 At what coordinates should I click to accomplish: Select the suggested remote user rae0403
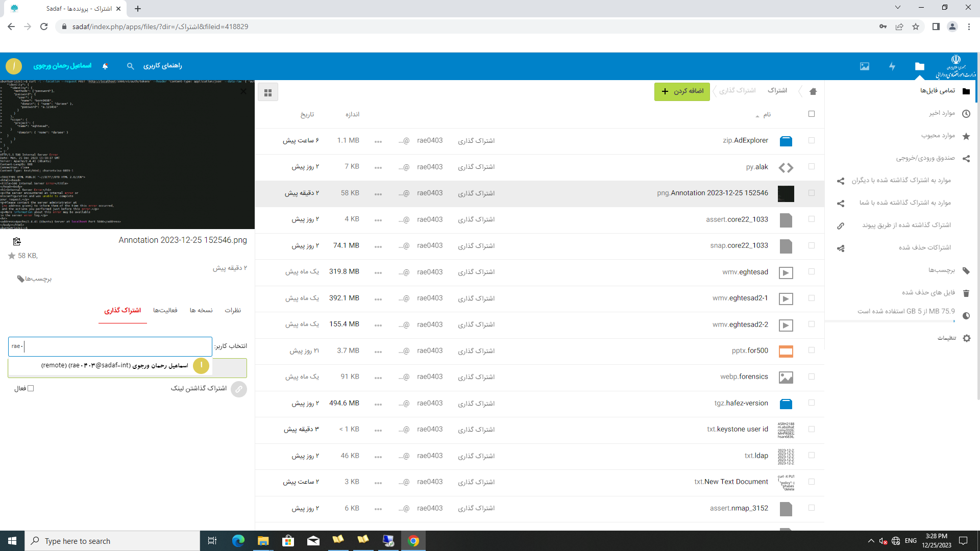[x=128, y=365]
